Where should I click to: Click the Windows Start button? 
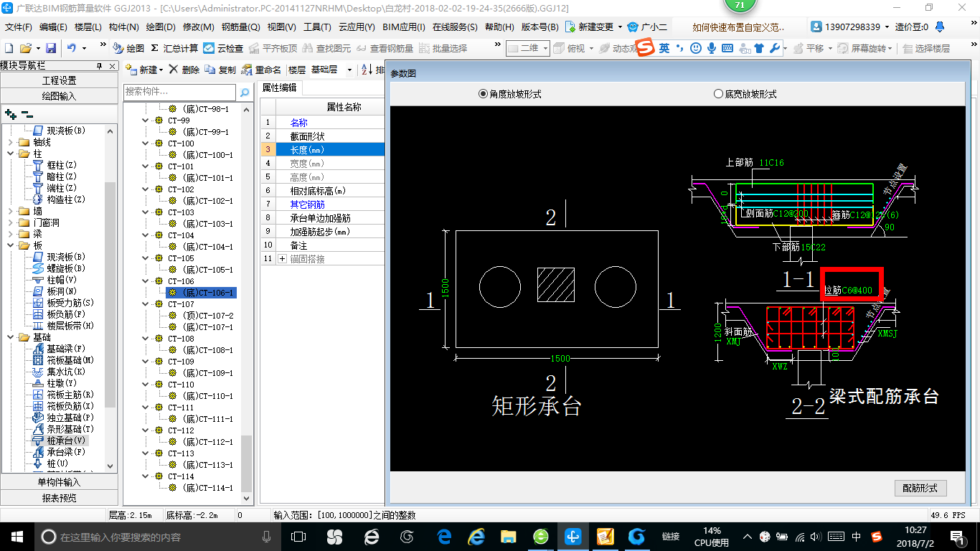pos(17,536)
